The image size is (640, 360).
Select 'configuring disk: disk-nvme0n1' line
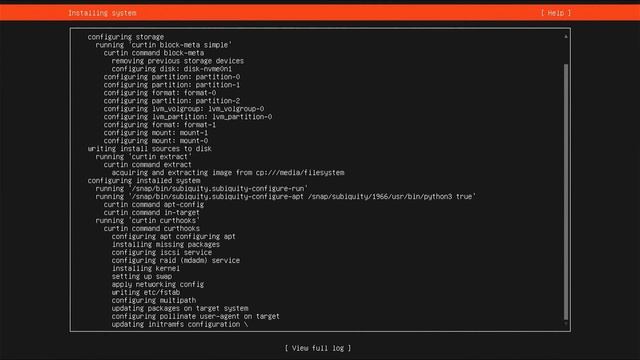[x=172, y=69]
